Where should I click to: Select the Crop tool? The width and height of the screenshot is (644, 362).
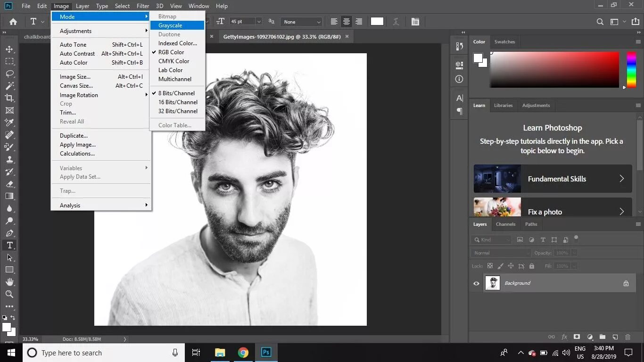9,98
